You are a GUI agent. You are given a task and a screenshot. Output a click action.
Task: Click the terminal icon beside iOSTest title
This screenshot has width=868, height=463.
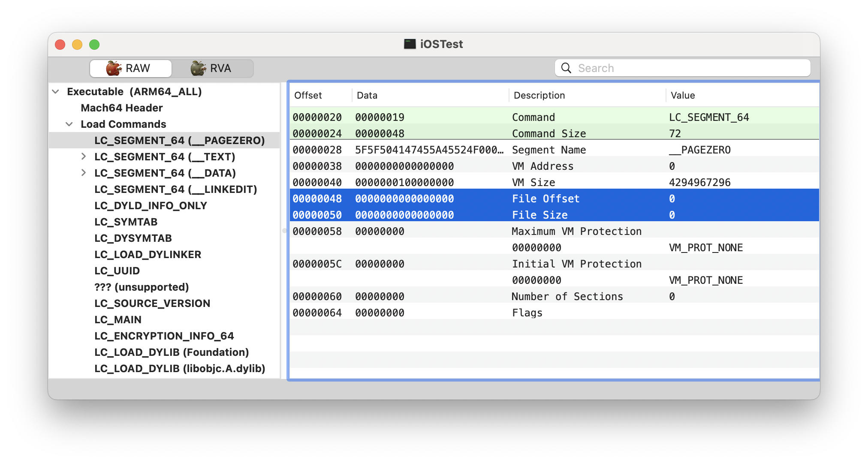coord(410,44)
